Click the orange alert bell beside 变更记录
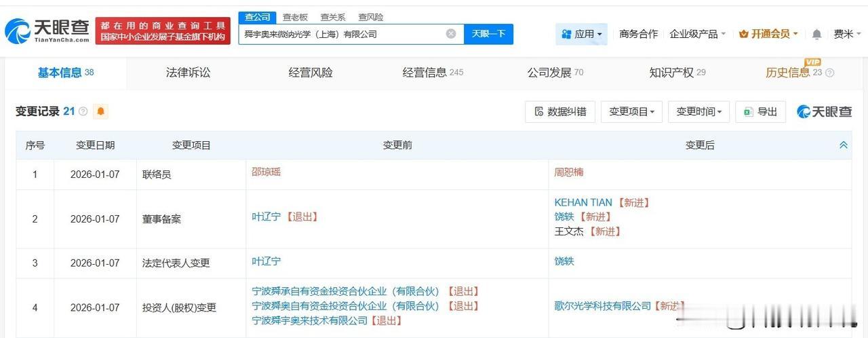This screenshot has width=868, height=338. 101,111
